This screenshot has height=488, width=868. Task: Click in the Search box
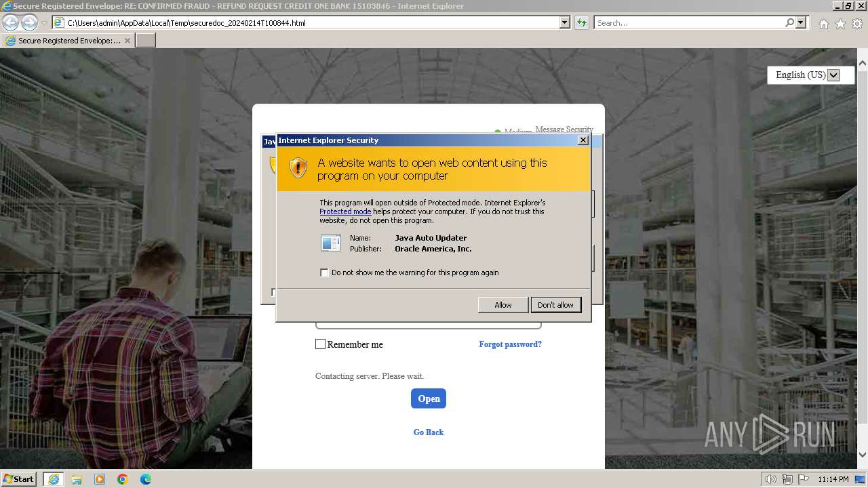688,23
